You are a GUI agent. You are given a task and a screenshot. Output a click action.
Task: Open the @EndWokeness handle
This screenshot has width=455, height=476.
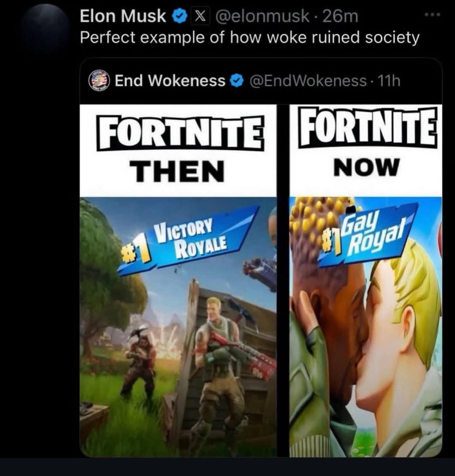point(308,81)
